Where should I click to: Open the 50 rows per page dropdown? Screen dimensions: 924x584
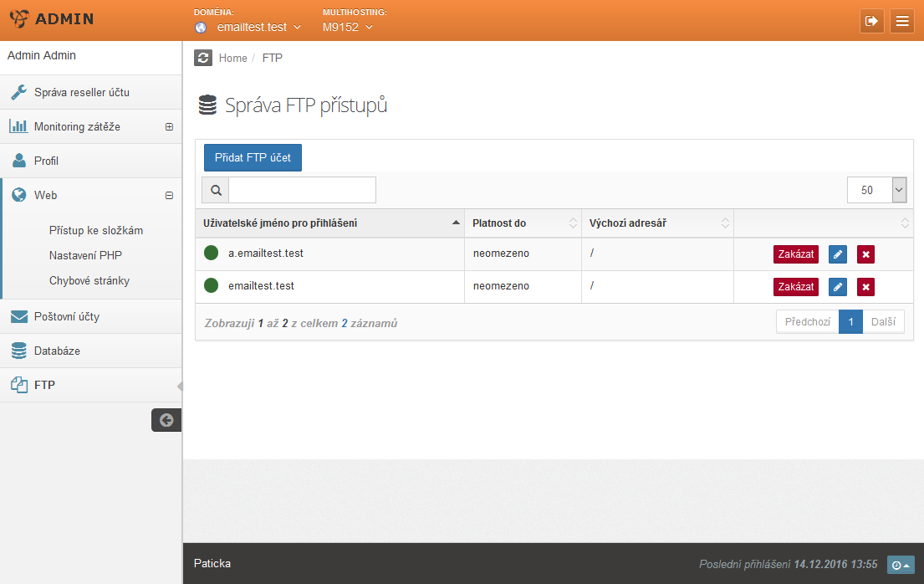876,190
